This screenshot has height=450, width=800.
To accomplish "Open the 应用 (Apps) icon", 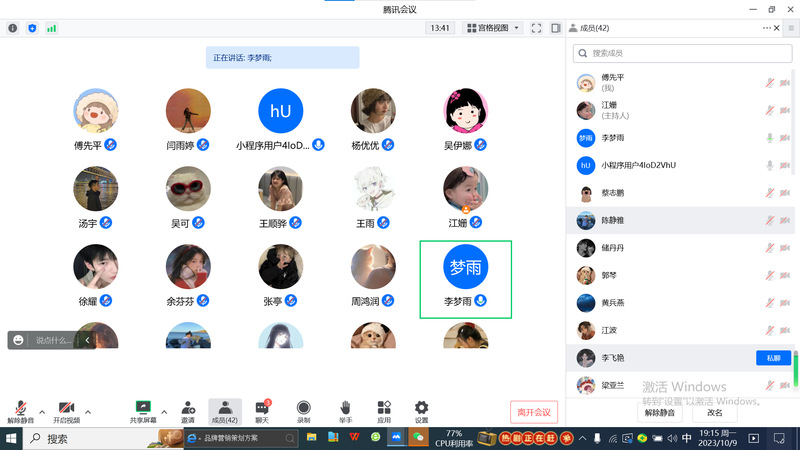I will pyautogui.click(x=384, y=409).
